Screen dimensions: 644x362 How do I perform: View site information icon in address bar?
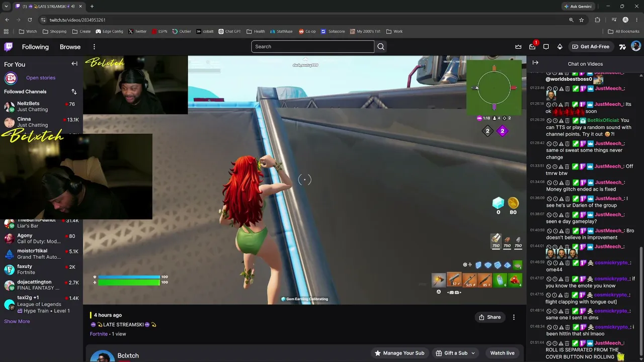pos(43,20)
